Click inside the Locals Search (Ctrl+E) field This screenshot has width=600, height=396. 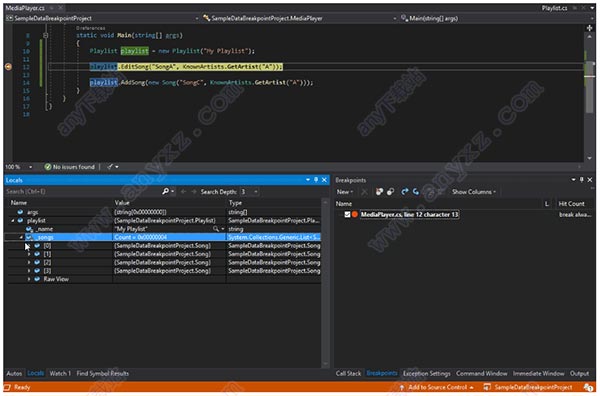coord(82,191)
